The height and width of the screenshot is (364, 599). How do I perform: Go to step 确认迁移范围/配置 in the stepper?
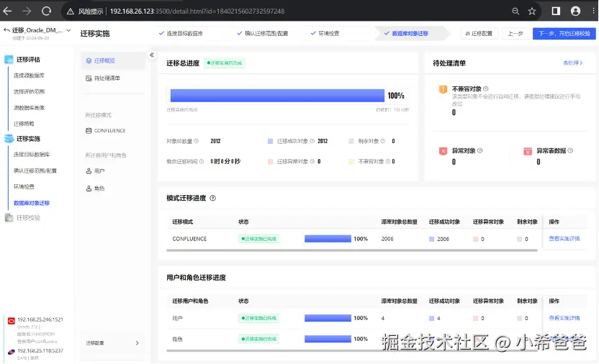263,34
